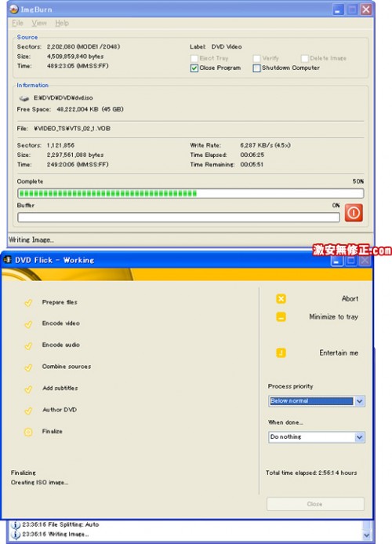Click the Creating ISO image status text
This screenshot has height=544, width=392.
tap(39, 482)
